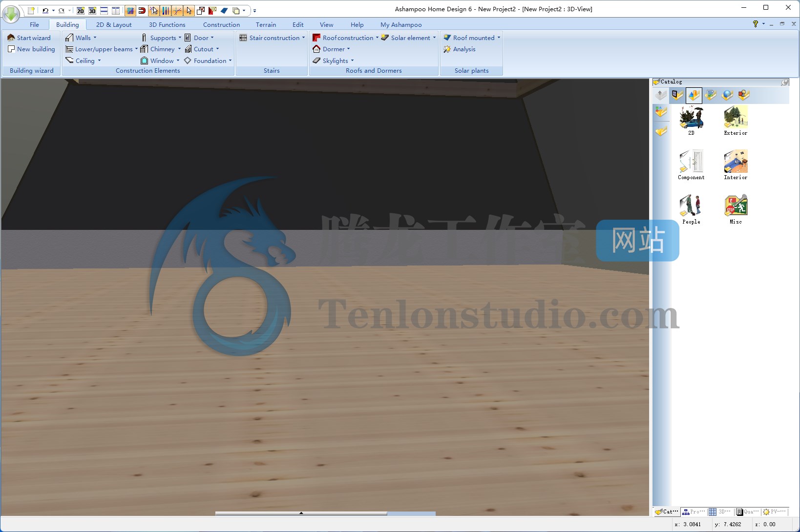Image resolution: width=800 pixels, height=532 pixels.
Task: Expand the Undo history dropdown arrow
Action: tap(53, 10)
